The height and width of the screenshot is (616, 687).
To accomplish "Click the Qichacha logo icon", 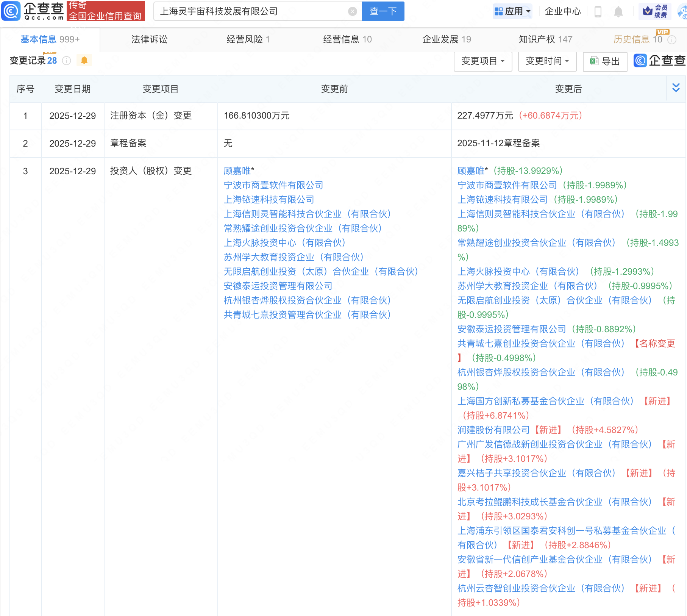I will point(11,11).
